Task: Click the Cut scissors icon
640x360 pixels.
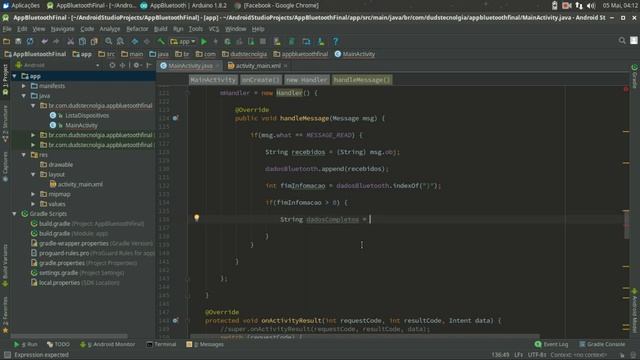Action: click(71, 41)
